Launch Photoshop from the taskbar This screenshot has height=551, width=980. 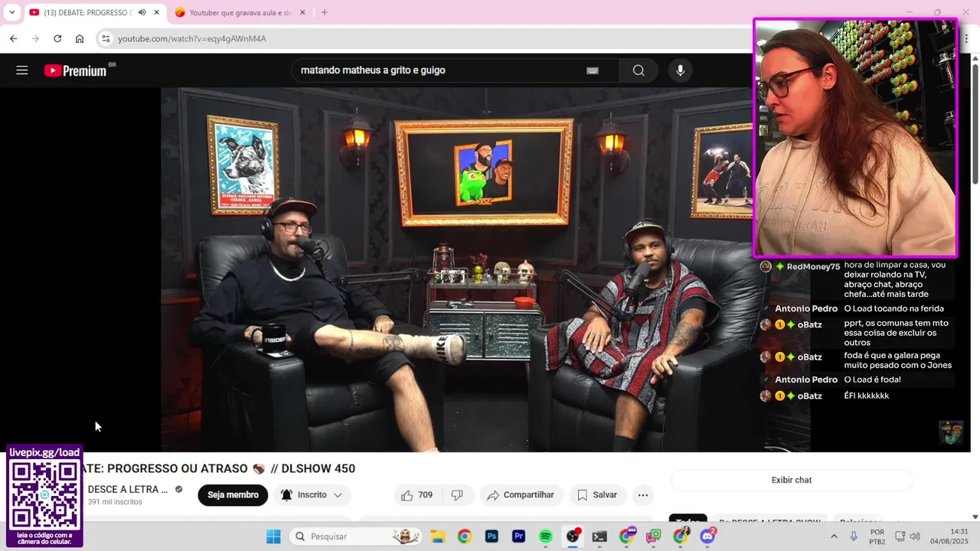[492, 536]
